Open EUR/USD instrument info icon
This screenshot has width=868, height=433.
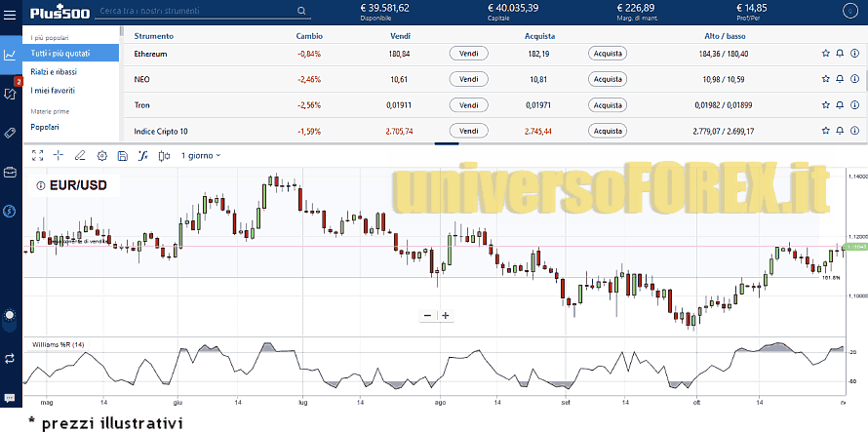click(x=40, y=185)
